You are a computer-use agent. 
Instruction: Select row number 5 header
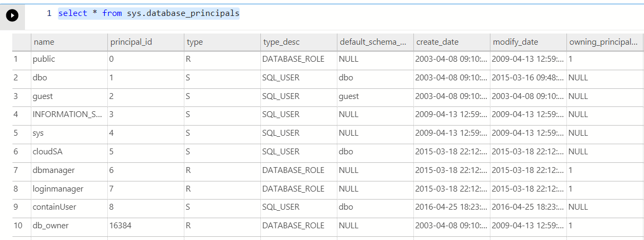click(21, 133)
